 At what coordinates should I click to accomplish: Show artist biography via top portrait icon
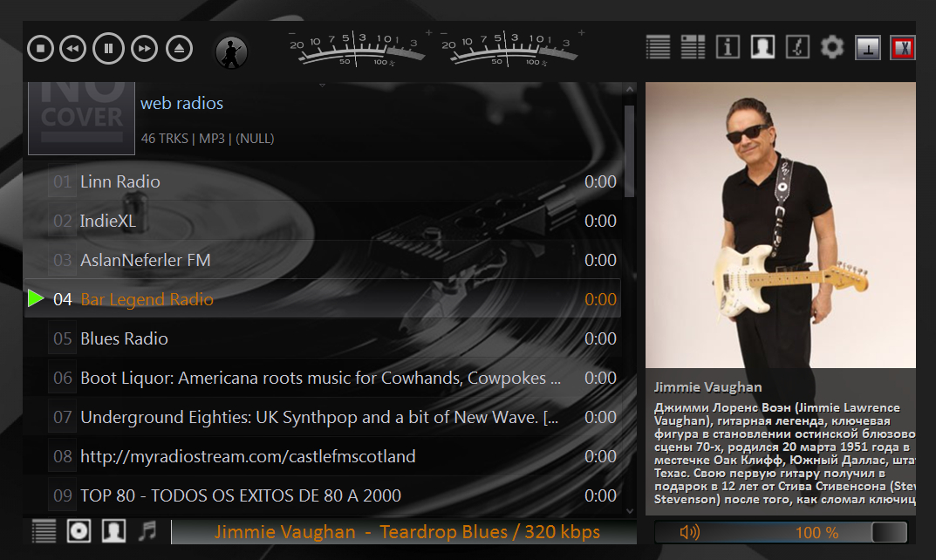pyautogui.click(x=762, y=46)
